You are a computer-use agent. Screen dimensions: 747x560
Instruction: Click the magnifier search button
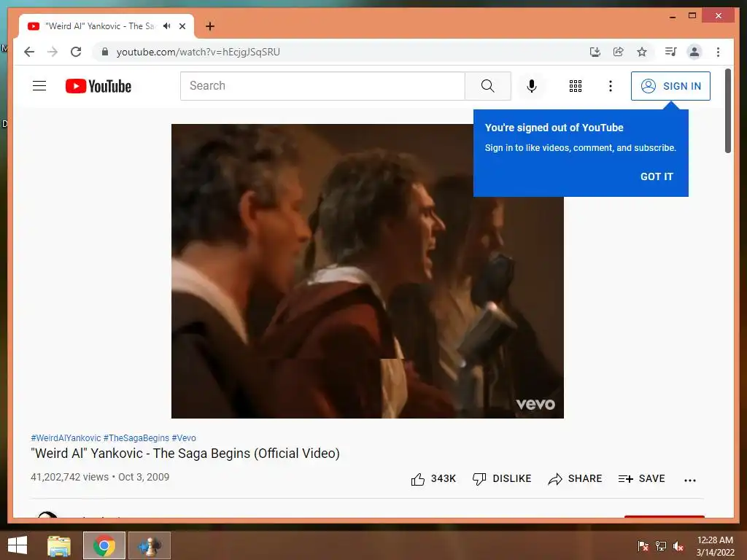(488, 86)
